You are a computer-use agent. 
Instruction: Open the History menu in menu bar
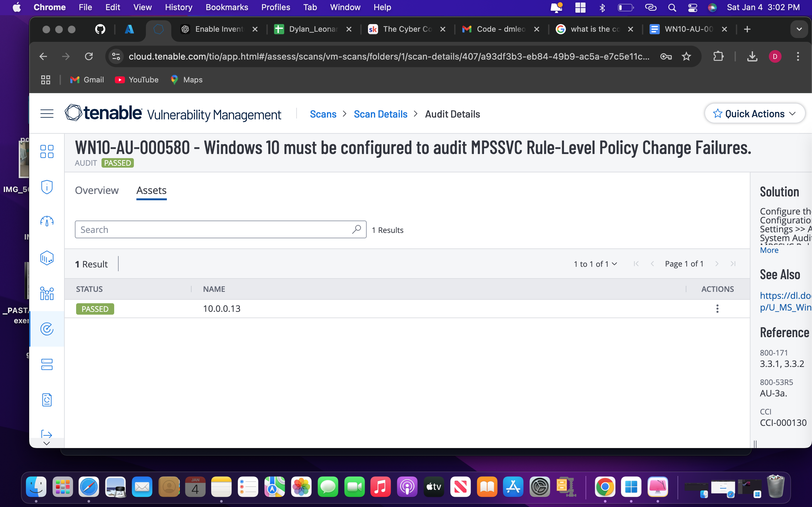click(x=179, y=7)
